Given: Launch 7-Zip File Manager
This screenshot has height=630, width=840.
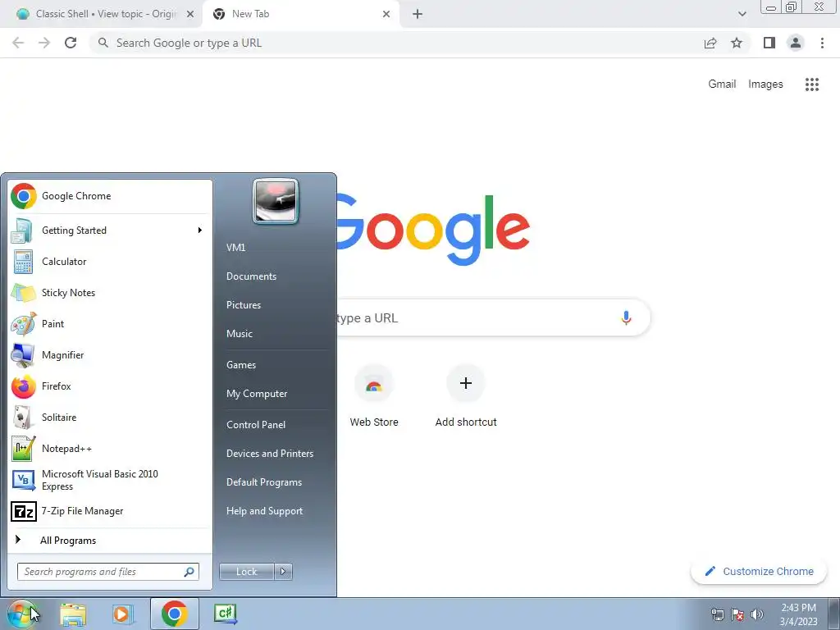Looking at the screenshot, I should [110, 511].
